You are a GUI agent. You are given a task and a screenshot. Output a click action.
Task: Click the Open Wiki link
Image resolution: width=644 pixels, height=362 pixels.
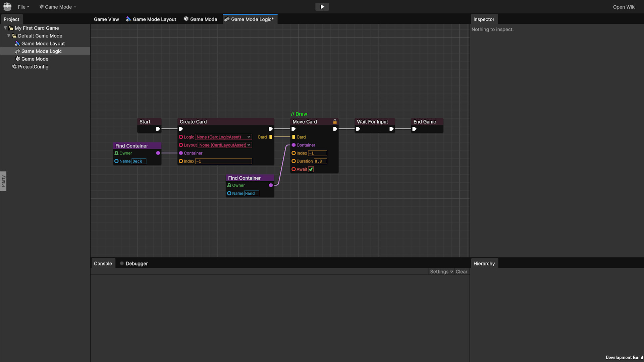[624, 7]
